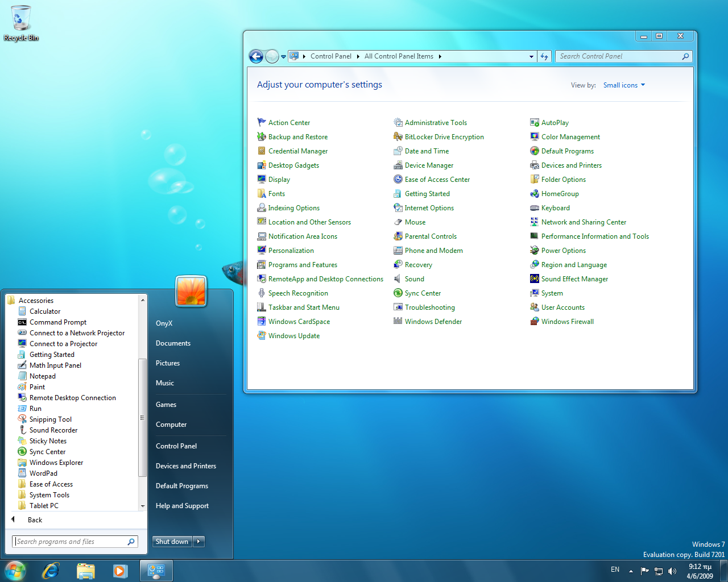Click the volume speaker tray icon

coord(672,571)
